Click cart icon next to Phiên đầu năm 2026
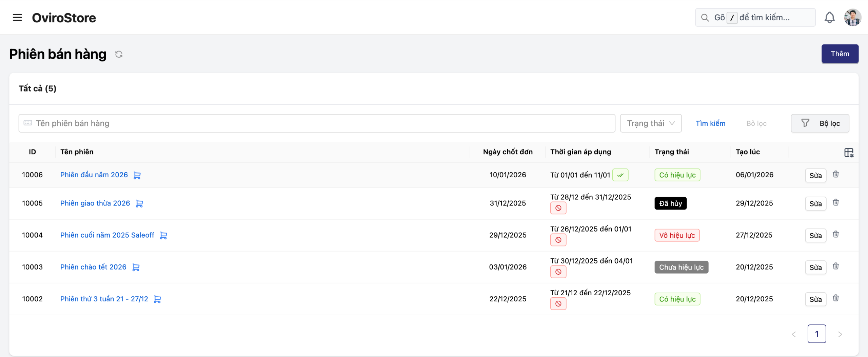This screenshot has width=868, height=357. [x=137, y=175]
